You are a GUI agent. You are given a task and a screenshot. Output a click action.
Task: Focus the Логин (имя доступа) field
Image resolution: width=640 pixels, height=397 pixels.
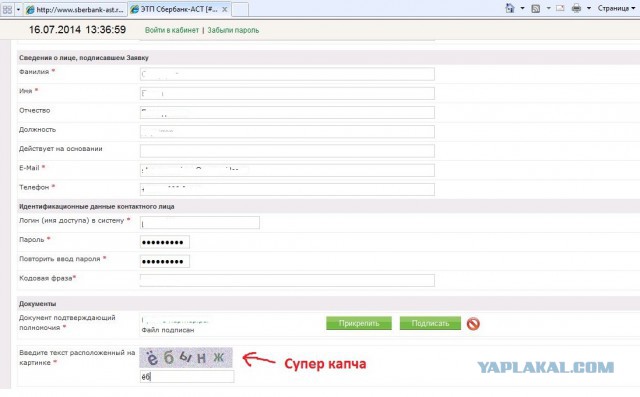click(x=200, y=223)
